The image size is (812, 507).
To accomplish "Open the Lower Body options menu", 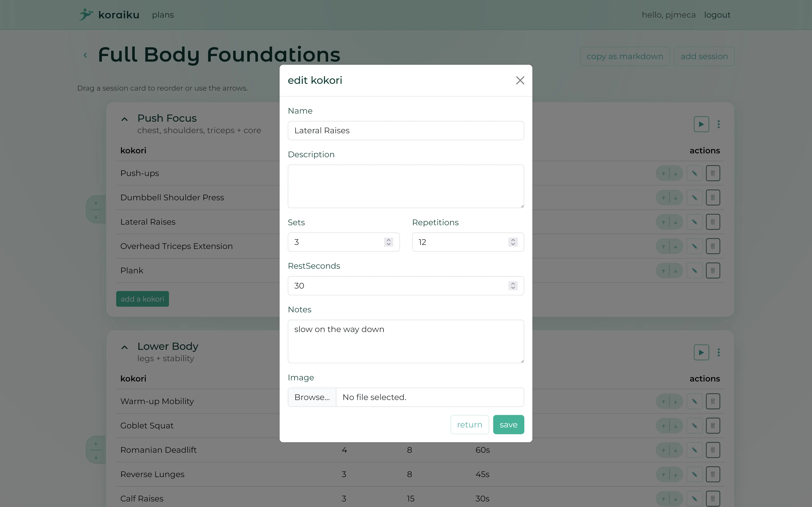I will click(719, 352).
